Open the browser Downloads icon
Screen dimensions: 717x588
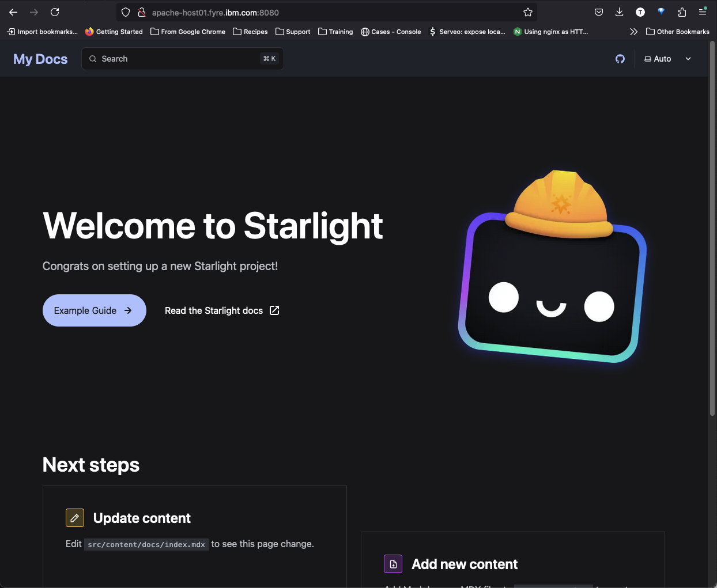620,12
